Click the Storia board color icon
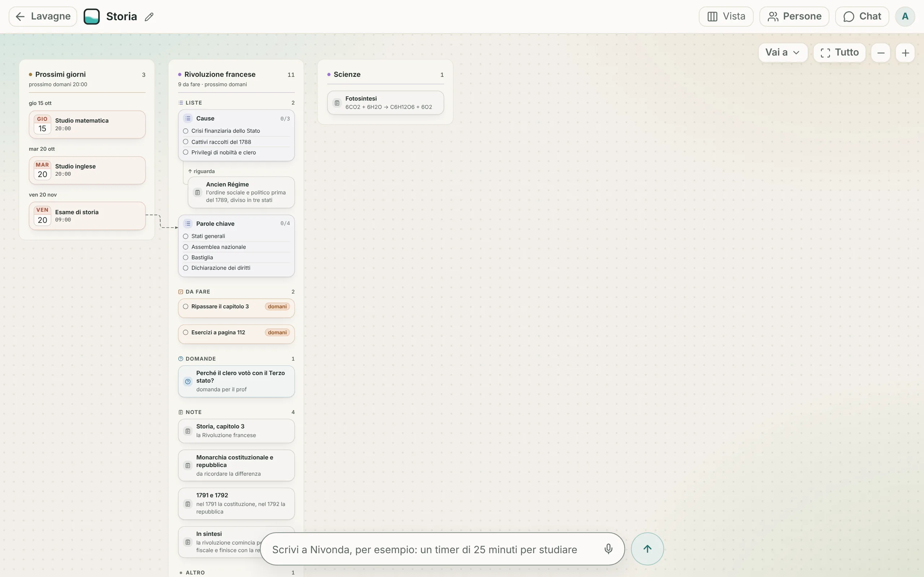The height and width of the screenshot is (577, 924). pos(92,17)
